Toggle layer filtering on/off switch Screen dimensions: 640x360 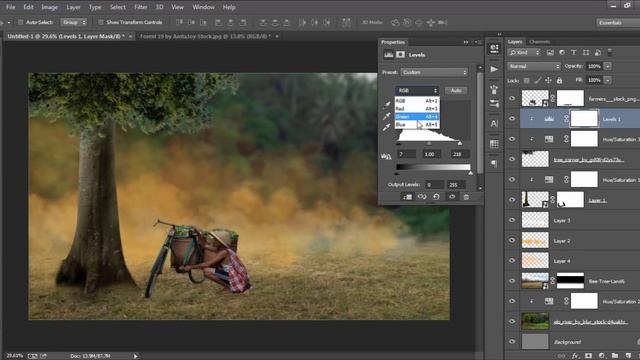(610, 53)
